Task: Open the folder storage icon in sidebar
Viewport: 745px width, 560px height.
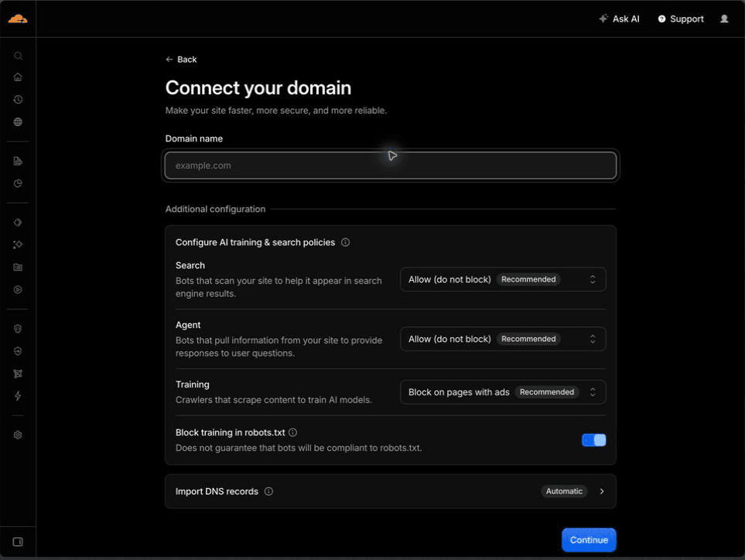Action: click(18, 268)
